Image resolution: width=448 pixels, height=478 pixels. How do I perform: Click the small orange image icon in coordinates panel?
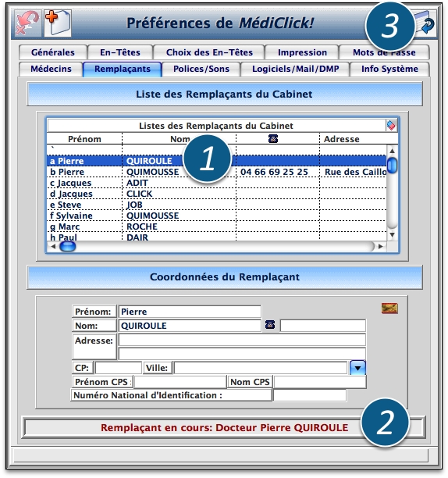(x=389, y=309)
